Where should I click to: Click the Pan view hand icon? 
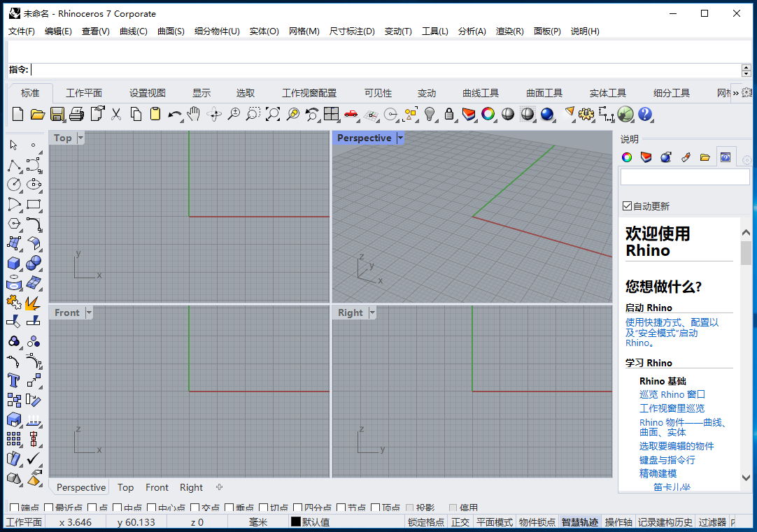tap(194, 114)
